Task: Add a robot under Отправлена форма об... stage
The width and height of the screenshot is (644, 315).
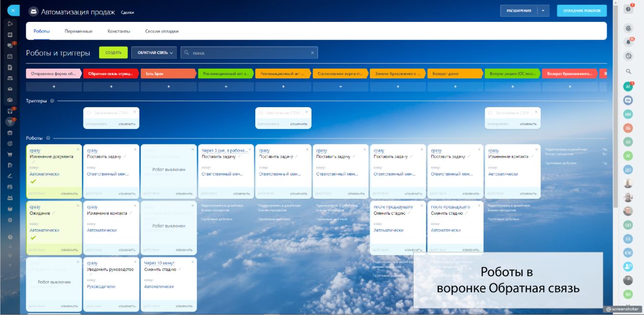Action: [x=54, y=87]
